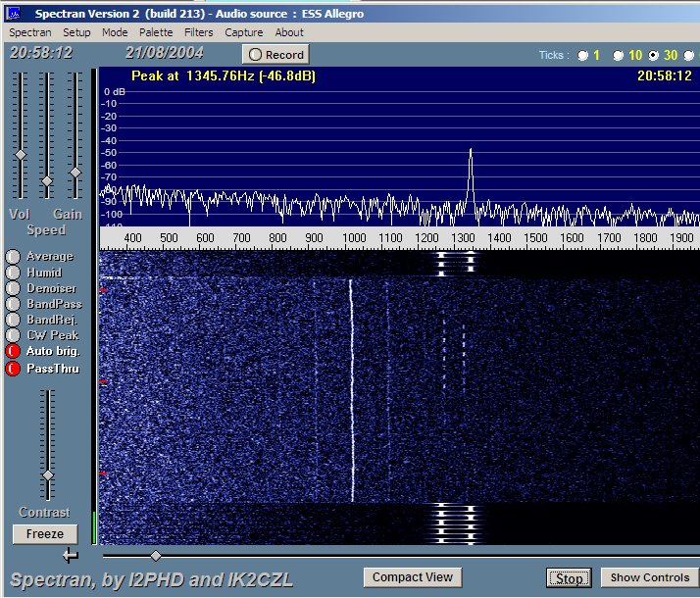The width and height of the screenshot is (700, 598).
Task: Enable the BandPass filter
Action: 13,304
